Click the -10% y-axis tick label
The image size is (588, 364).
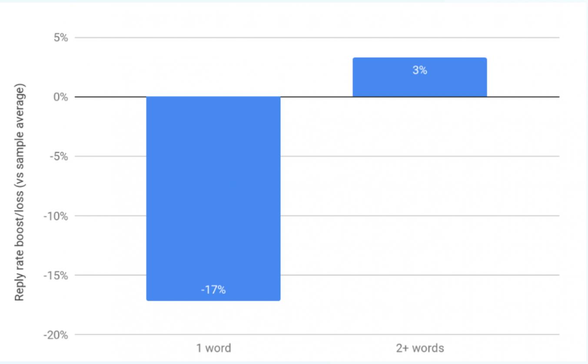(57, 216)
